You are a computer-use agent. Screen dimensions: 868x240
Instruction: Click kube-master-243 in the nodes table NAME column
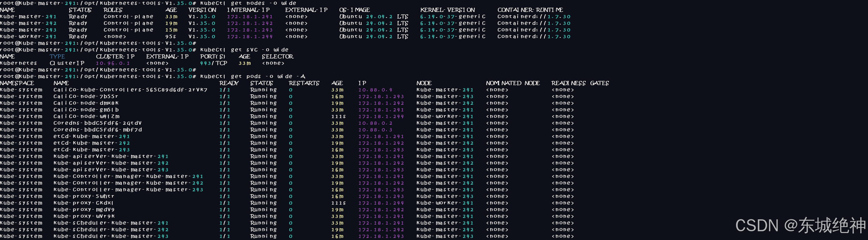point(28,30)
